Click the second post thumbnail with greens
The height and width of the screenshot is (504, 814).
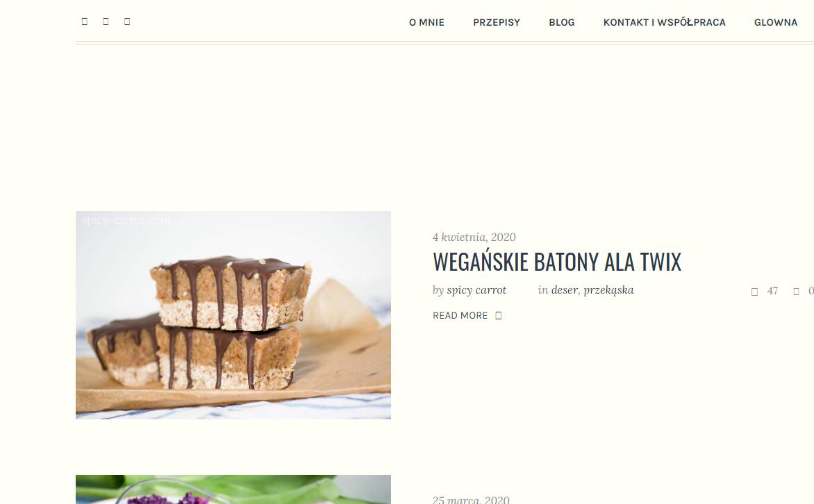tap(233, 489)
